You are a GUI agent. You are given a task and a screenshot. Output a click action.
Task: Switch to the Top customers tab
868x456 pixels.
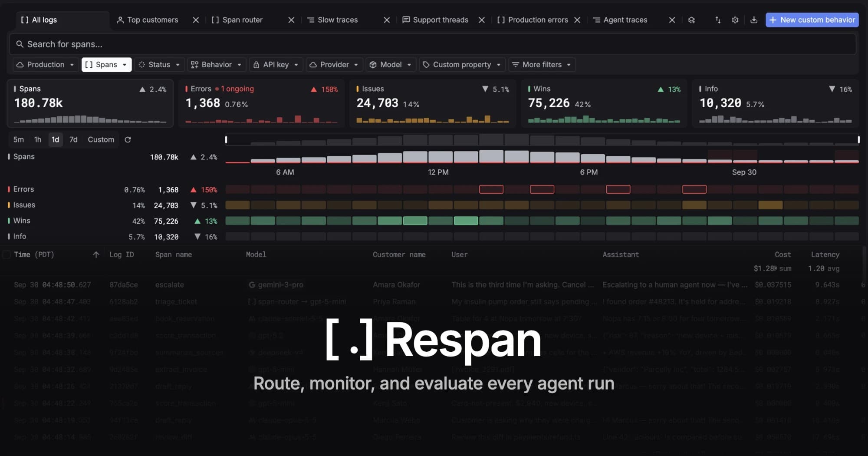153,20
